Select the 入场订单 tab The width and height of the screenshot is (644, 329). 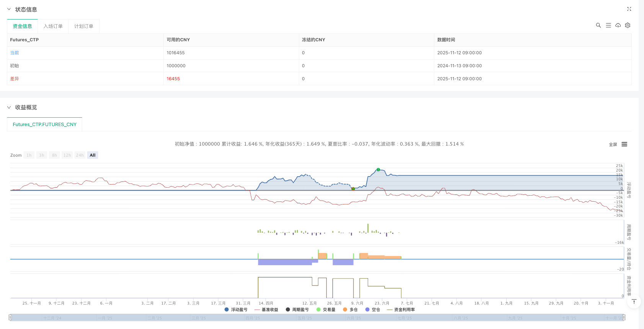point(53,26)
